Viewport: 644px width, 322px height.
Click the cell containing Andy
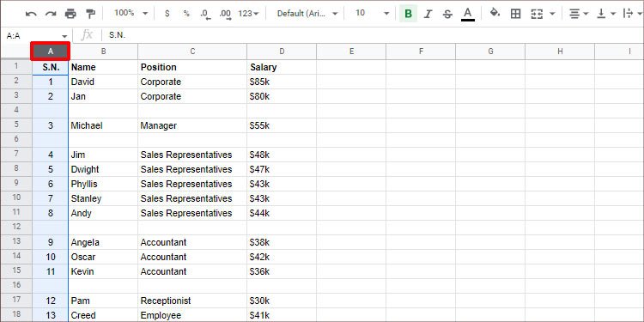point(103,213)
